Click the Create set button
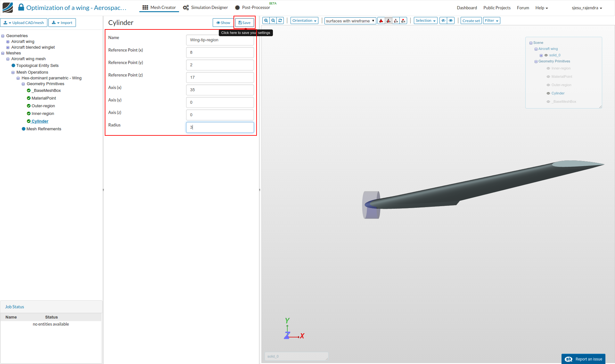This screenshot has height=364, width=615. 471,21
